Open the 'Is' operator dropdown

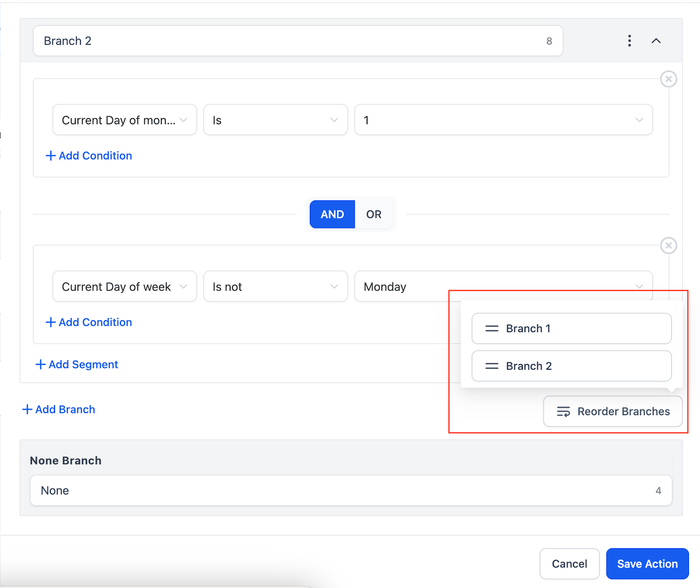pos(276,120)
